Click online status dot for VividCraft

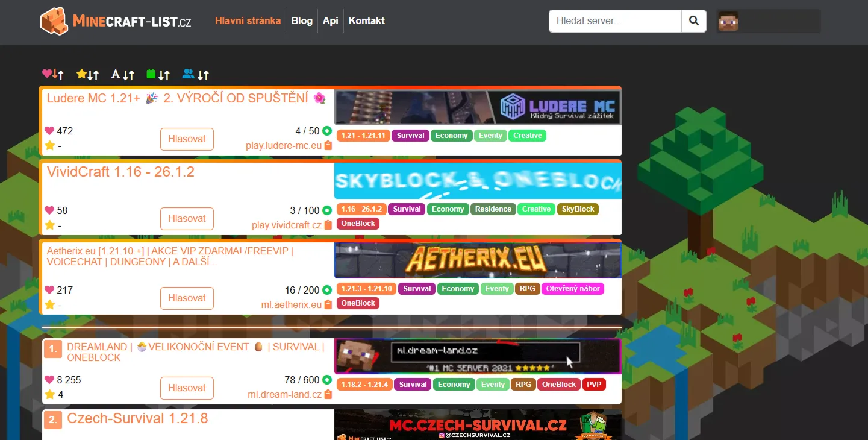click(327, 210)
